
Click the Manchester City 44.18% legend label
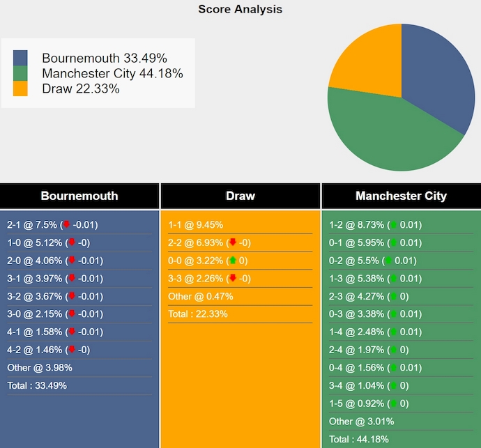click(x=112, y=73)
